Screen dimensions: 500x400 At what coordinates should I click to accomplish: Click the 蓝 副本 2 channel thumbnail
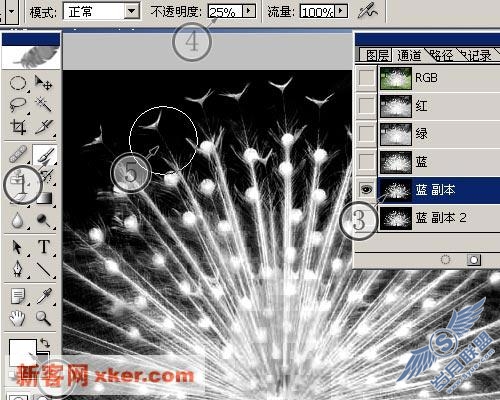(x=396, y=218)
